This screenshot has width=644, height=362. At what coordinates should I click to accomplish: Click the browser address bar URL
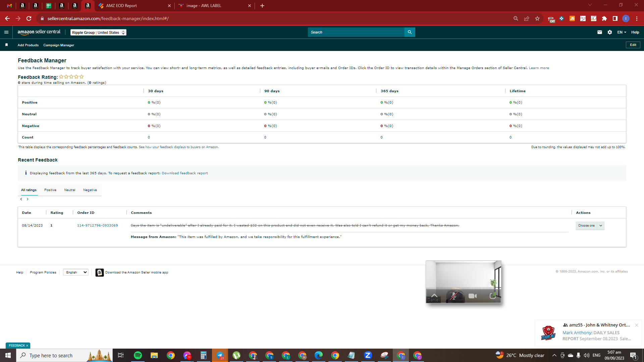tap(108, 18)
